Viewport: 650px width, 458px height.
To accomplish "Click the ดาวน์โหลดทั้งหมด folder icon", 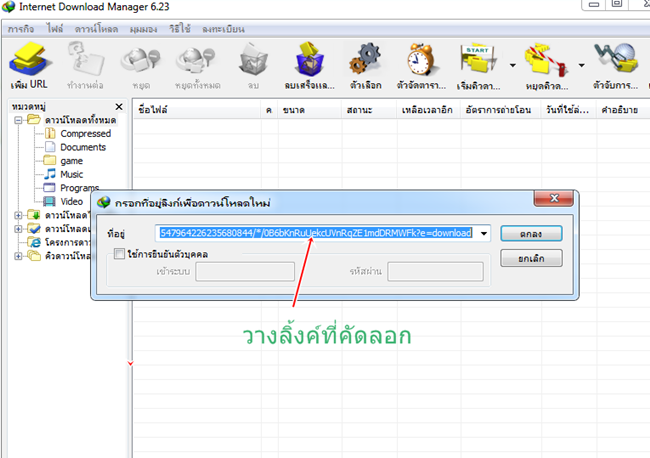I will click(34, 120).
